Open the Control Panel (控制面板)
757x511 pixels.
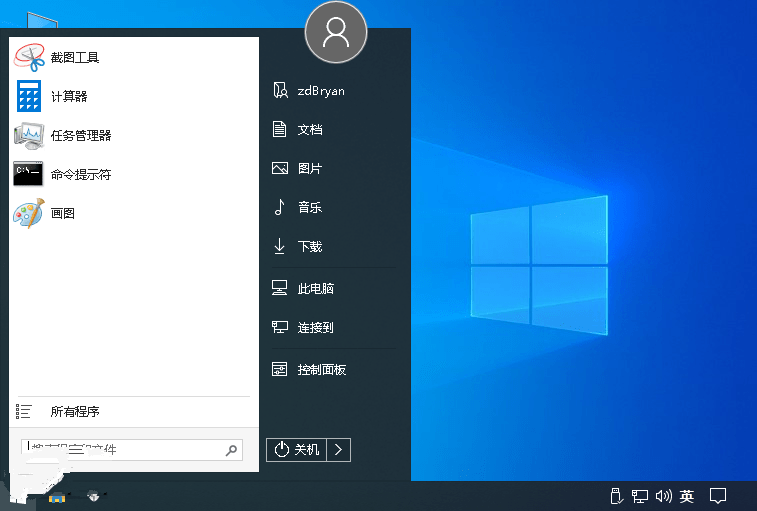click(321, 370)
